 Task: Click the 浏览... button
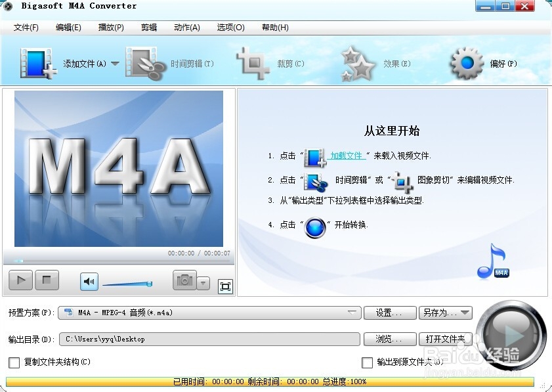(x=390, y=339)
